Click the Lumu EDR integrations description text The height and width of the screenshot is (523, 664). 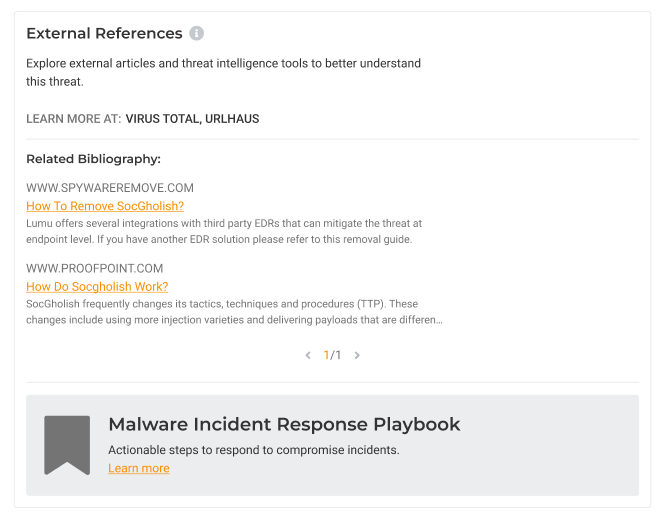(x=224, y=231)
